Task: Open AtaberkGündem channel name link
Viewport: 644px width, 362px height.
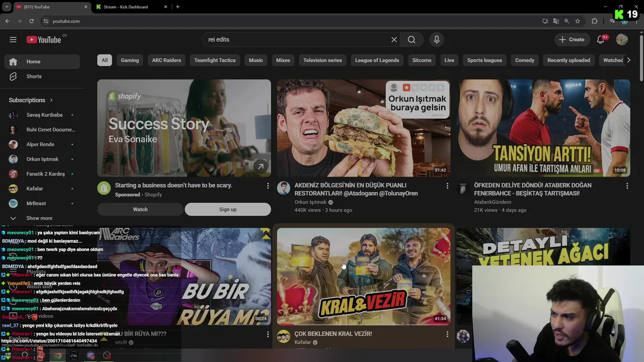Action: coord(493,202)
